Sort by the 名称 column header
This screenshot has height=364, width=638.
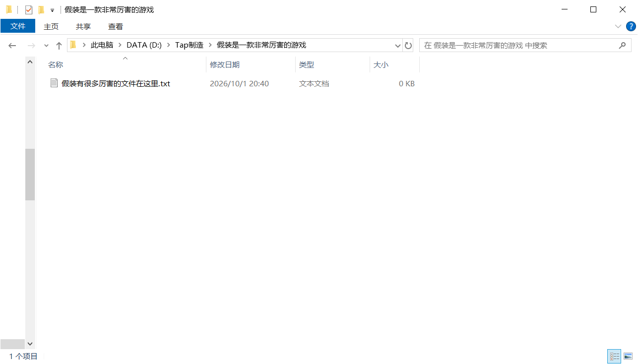[x=126, y=64]
